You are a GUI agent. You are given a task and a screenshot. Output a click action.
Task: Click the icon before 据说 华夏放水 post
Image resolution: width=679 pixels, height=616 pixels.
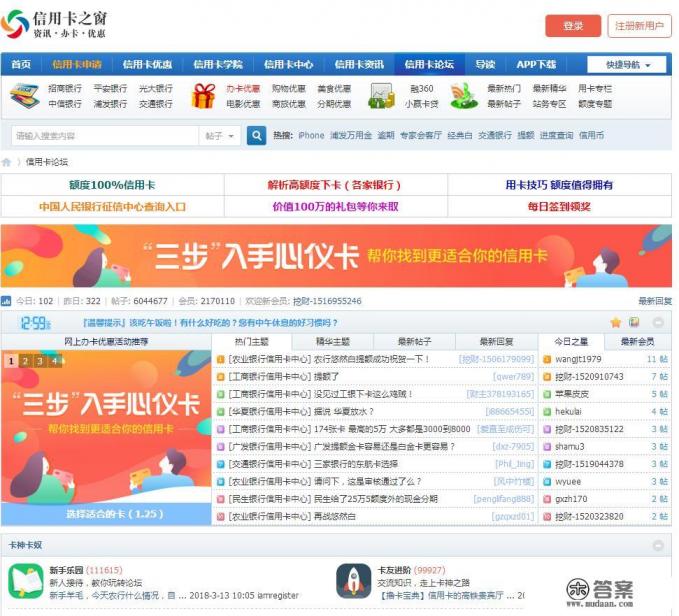(x=220, y=412)
